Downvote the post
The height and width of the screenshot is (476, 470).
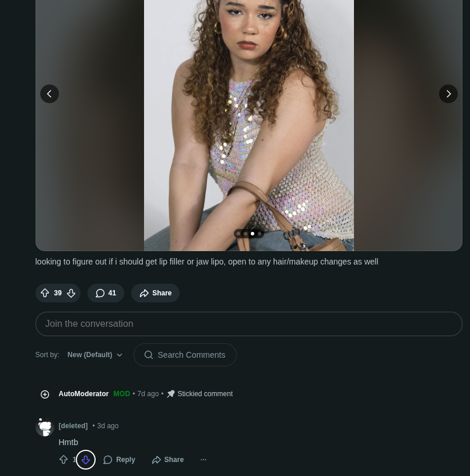71,293
